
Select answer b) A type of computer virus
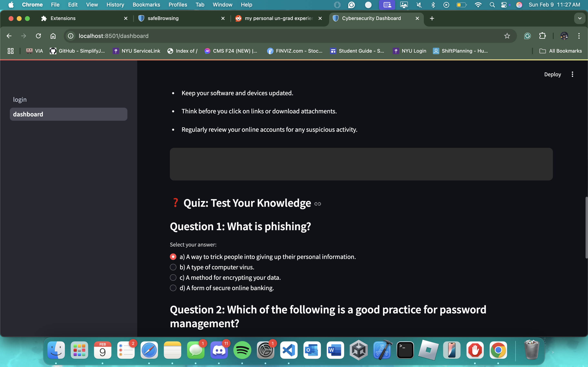point(173,267)
